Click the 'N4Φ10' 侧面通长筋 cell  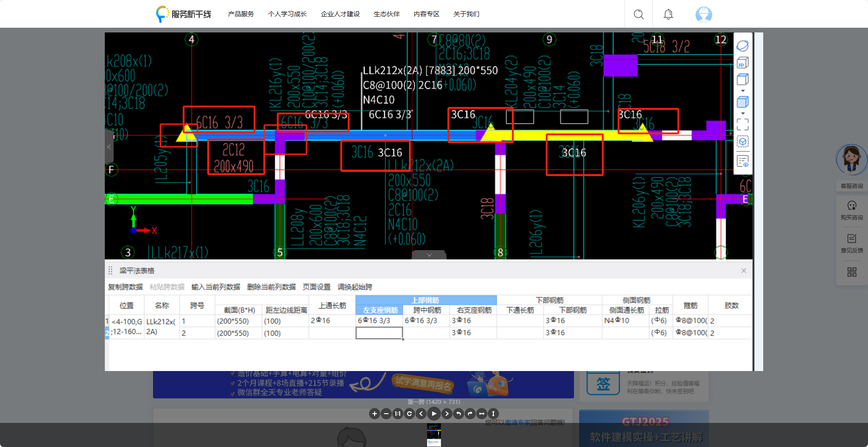[626, 321]
